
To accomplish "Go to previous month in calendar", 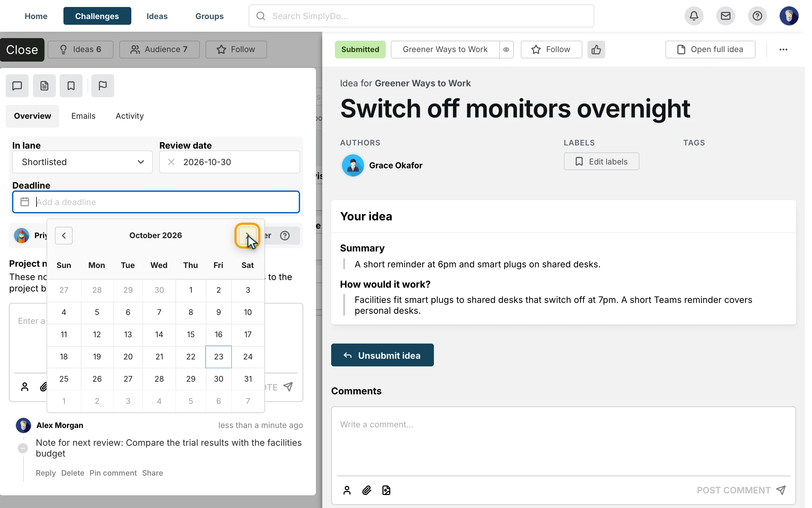I will point(64,236).
